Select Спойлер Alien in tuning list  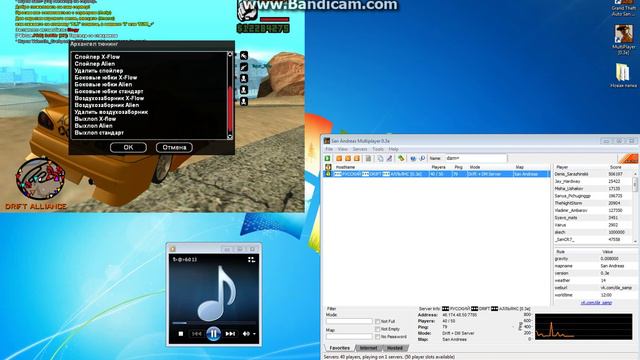(x=95, y=64)
